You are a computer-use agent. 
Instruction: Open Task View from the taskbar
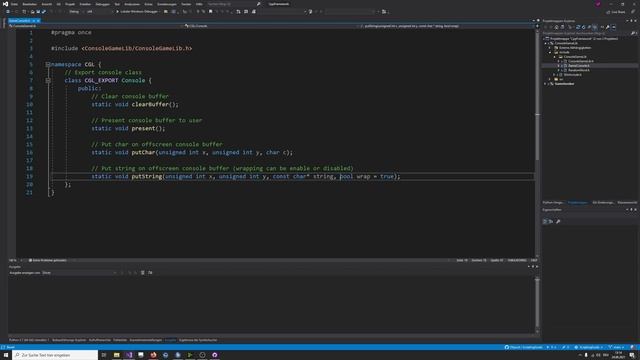click(x=104, y=355)
